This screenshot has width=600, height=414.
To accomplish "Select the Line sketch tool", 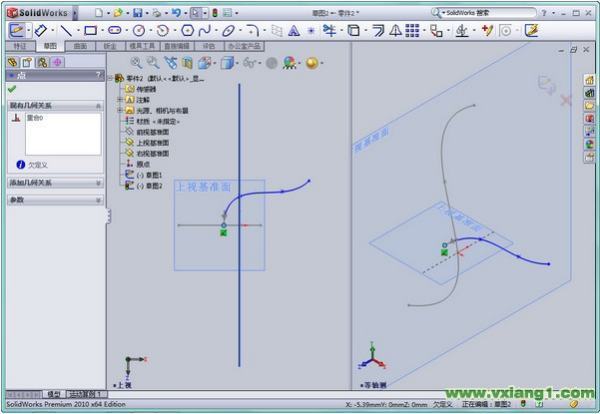I will 66,31.
